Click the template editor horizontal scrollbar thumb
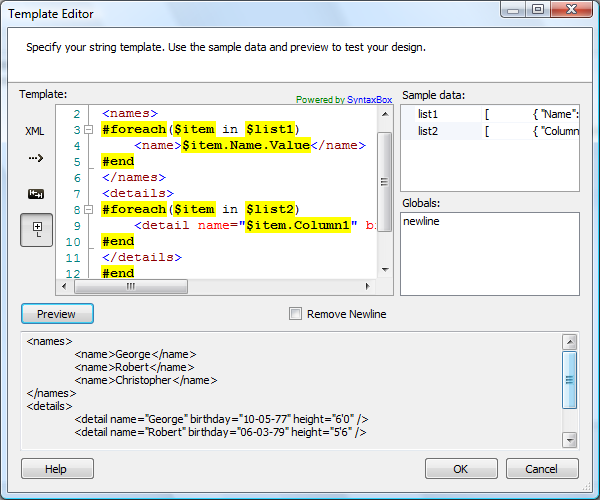The width and height of the screenshot is (600, 500). click(x=128, y=287)
